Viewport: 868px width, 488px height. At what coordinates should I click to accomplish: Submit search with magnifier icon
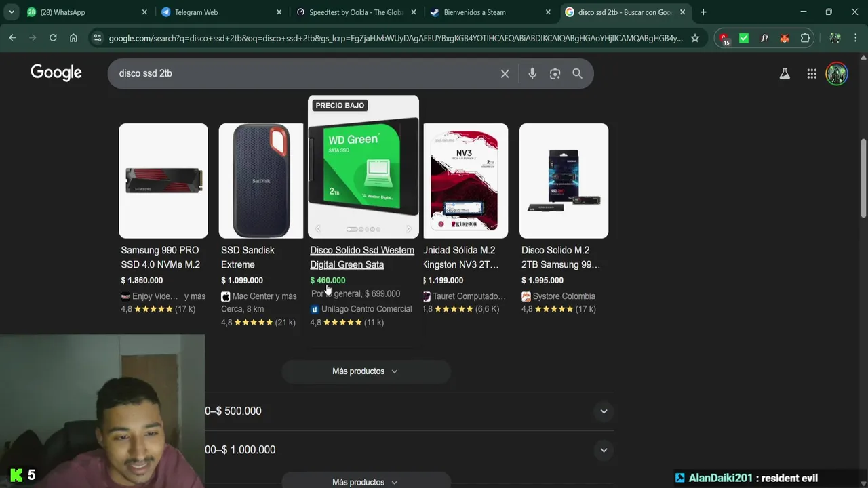tap(577, 73)
